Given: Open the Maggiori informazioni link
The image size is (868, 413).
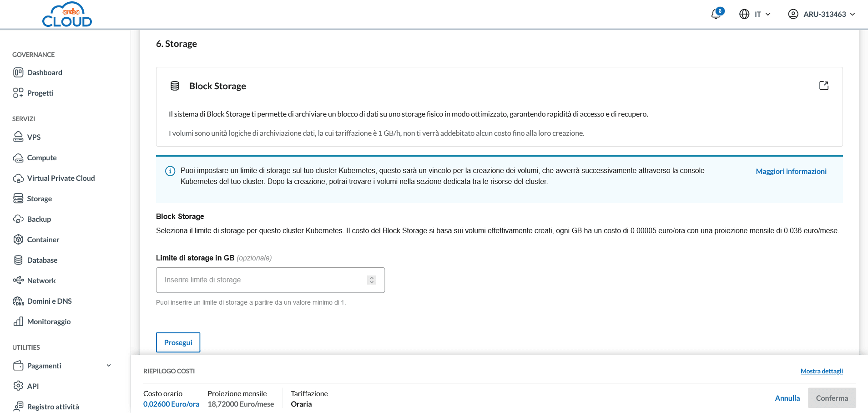Looking at the screenshot, I should (791, 171).
